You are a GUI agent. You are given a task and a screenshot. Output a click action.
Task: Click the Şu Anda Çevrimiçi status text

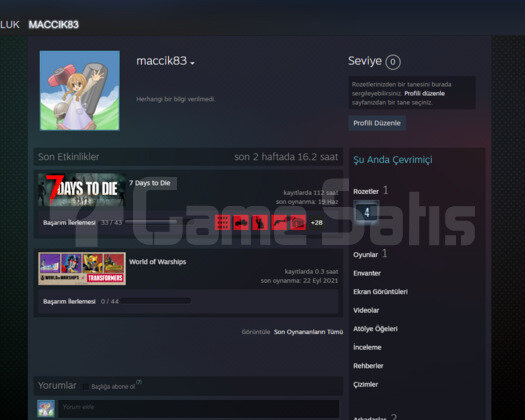(393, 160)
